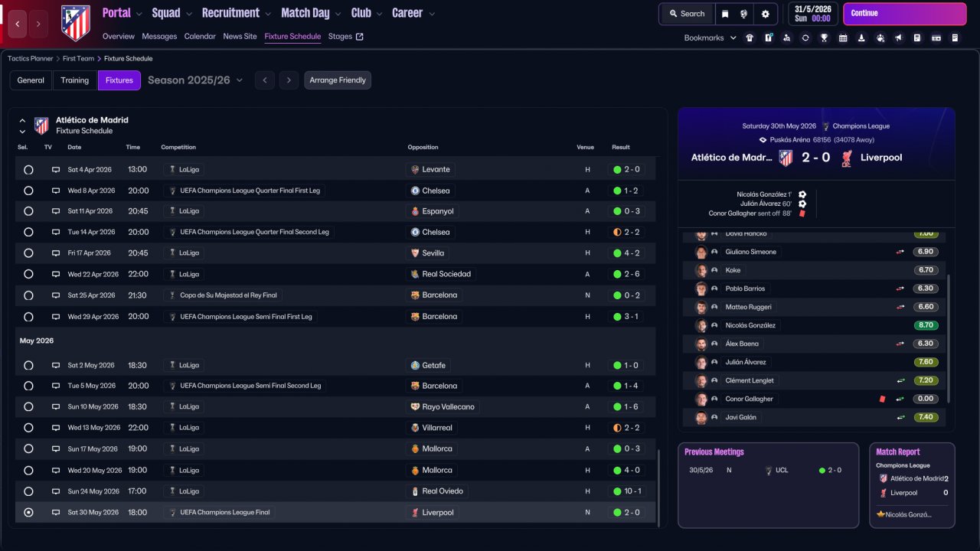Click the substitution icon beside Giuliano Simeone
This screenshot has width=980, height=551.
click(x=900, y=252)
